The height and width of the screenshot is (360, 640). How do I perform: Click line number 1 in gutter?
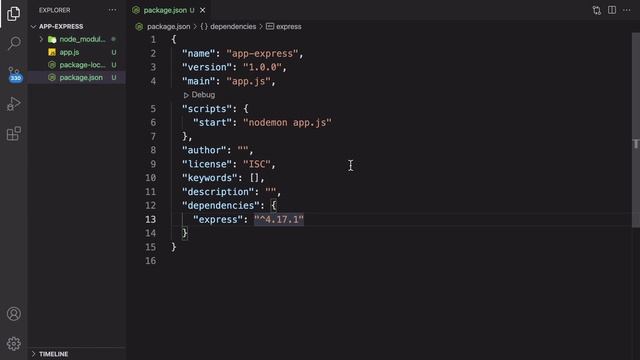click(153, 40)
